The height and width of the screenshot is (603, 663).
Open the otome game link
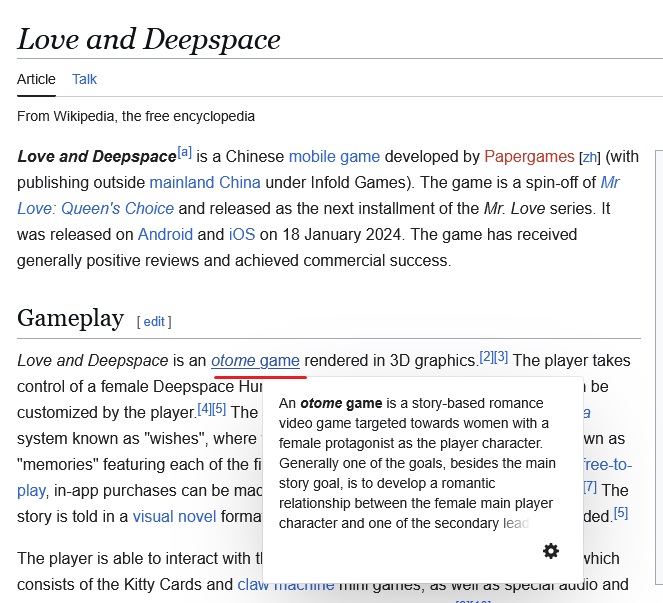(x=255, y=361)
